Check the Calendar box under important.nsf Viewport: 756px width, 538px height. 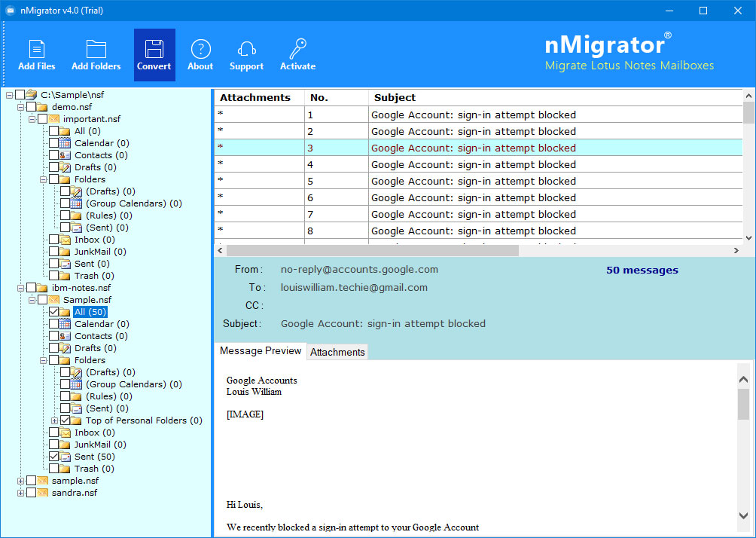coord(54,143)
